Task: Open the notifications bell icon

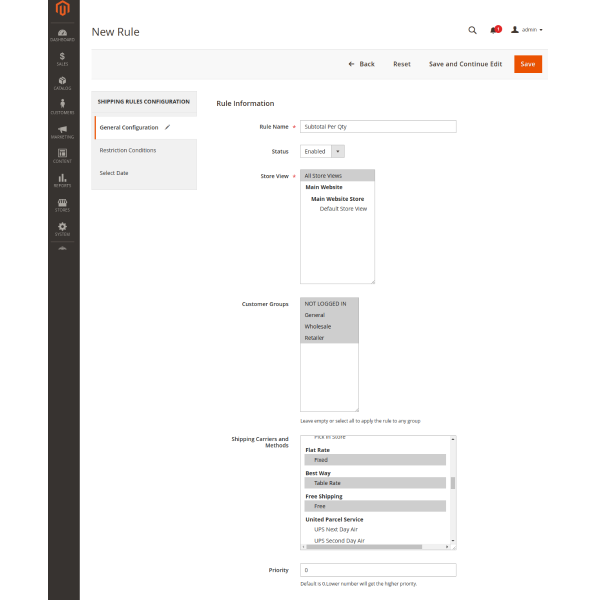Action: [x=494, y=30]
